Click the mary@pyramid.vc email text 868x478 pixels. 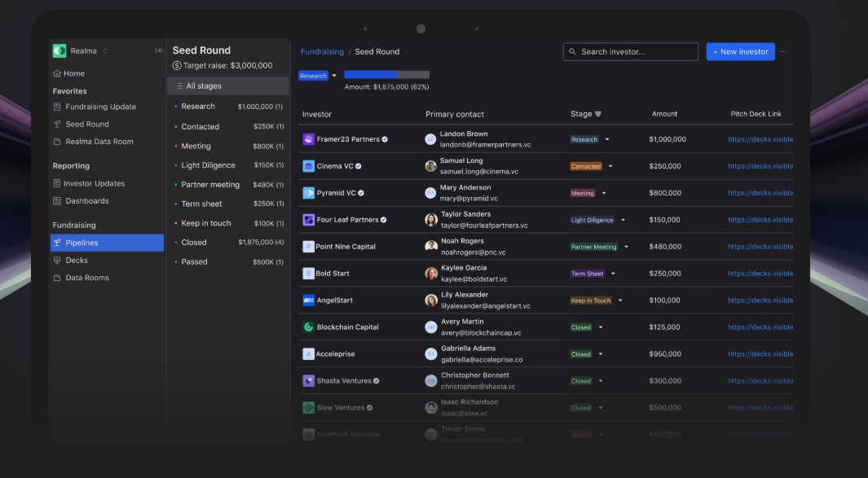[469, 199]
